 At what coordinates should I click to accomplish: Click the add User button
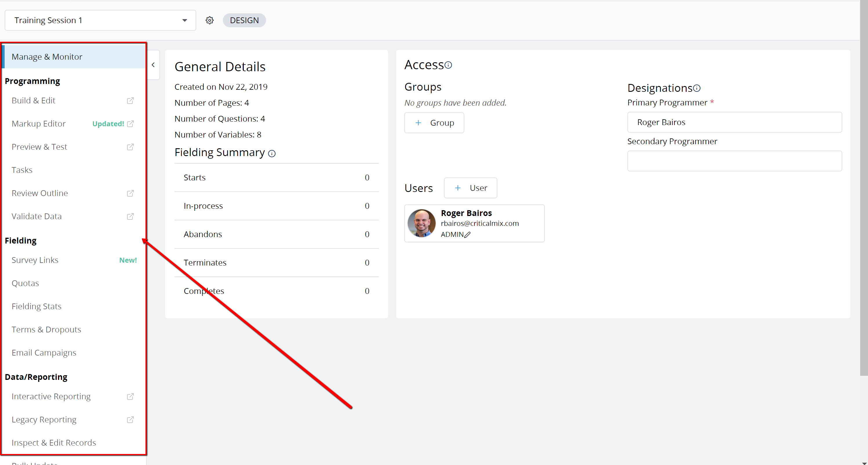(470, 188)
